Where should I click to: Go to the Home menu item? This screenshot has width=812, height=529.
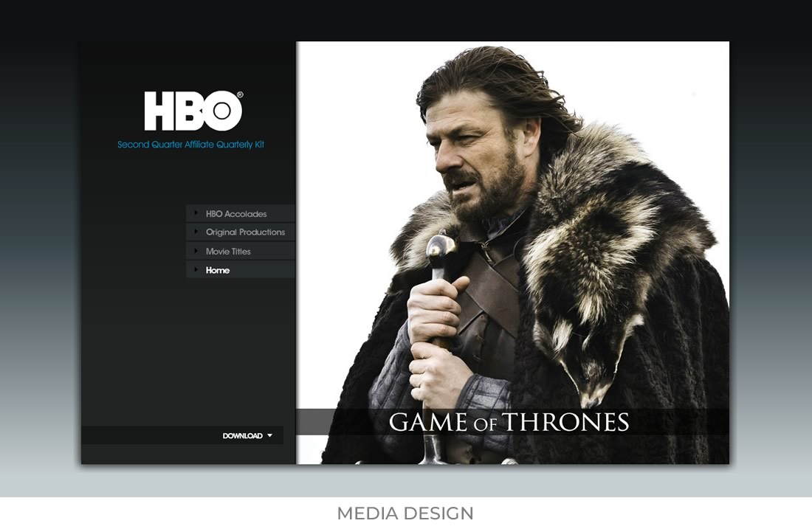point(241,270)
